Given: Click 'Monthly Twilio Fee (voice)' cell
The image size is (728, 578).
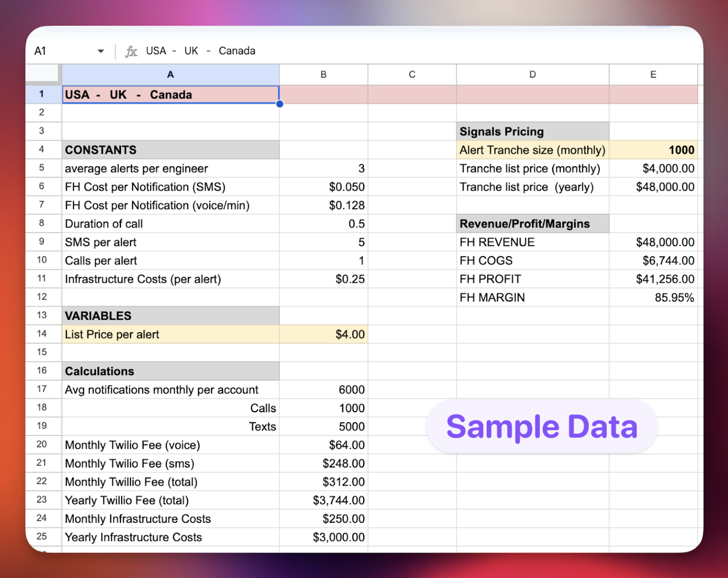Looking at the screenshot, I should [x=171, y=445].
